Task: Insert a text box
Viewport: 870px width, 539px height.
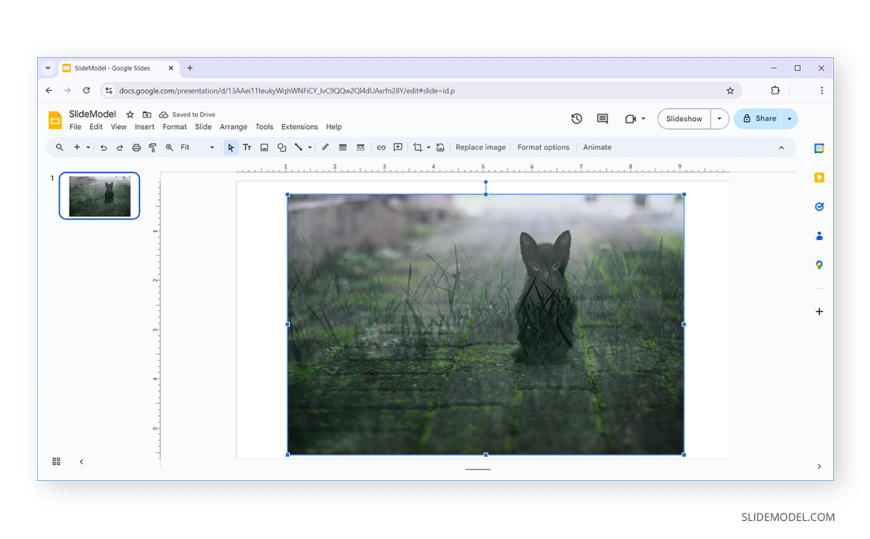Action: click(247, 148)
